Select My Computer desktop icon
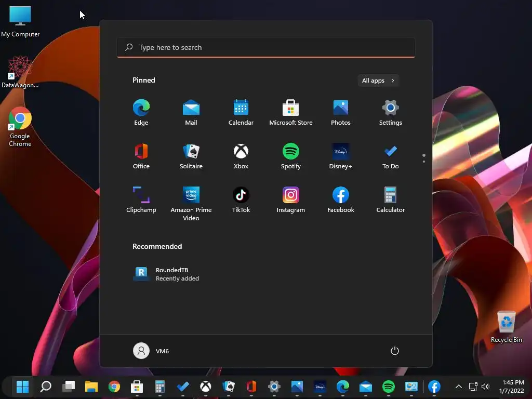 tap(20, 22)
